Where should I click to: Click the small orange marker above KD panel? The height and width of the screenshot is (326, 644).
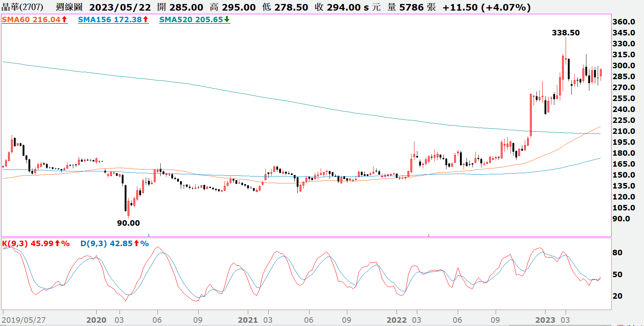point(429,235)
